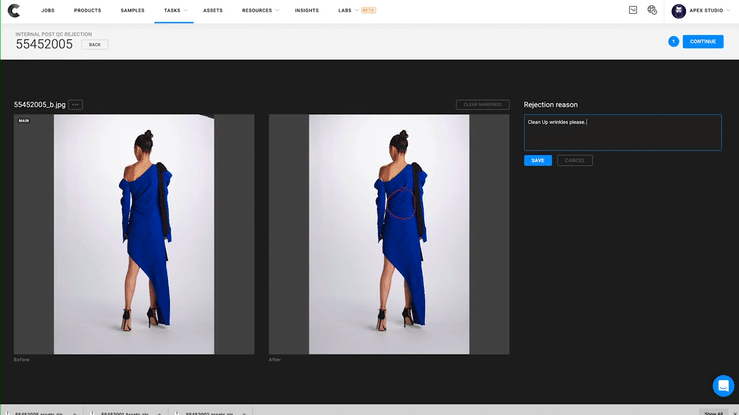Expand the Labs dropdown chevron

tap(356, 10)
